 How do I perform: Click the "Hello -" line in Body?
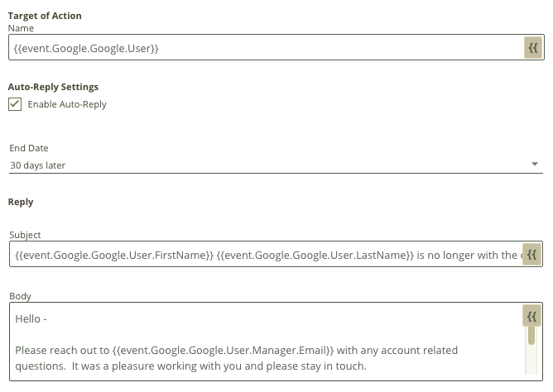(x=31, y=318)
